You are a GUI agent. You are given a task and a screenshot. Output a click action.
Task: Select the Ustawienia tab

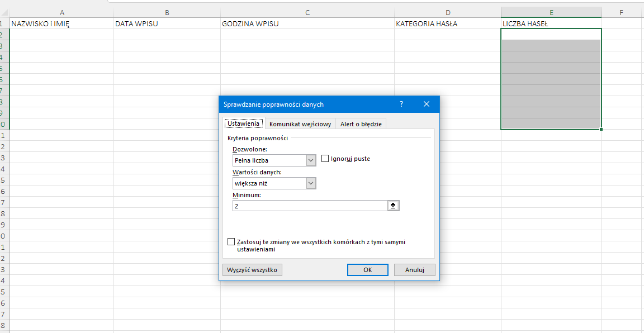pyautogui.click(x=243, y=123)
